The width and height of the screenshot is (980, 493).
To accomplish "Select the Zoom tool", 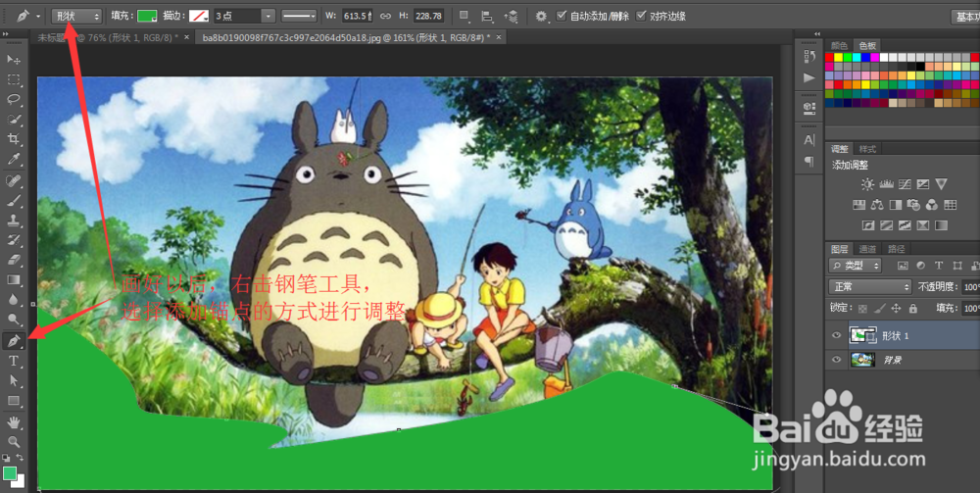I will pos(13,442).
